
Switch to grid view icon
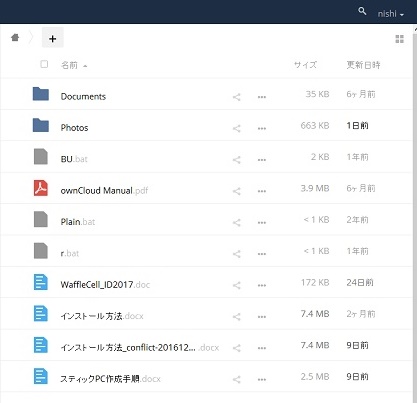click(x=399, y=39)
